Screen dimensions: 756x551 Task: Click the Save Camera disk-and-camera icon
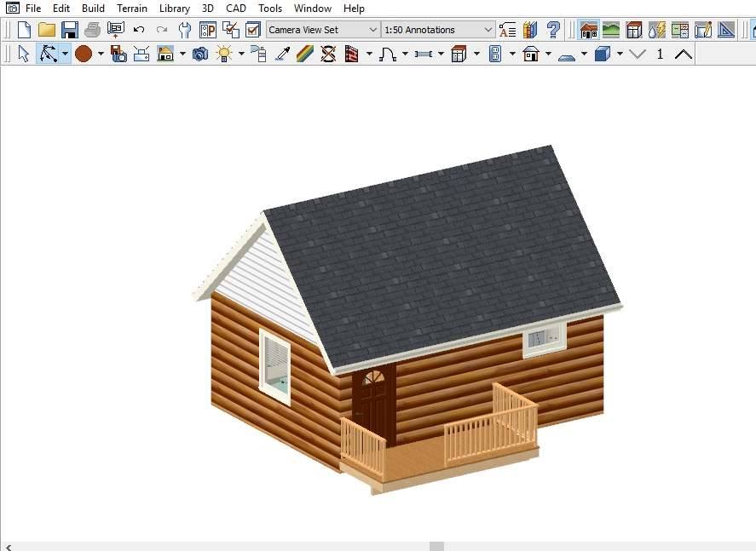tap(118, 54)
